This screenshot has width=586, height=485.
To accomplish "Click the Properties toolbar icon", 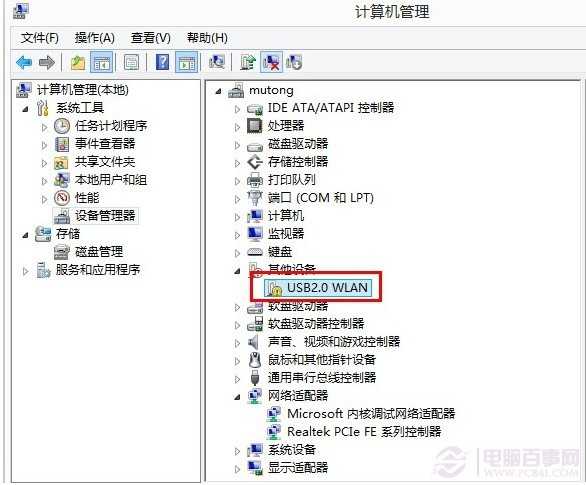I will click(x=131, y=62).
